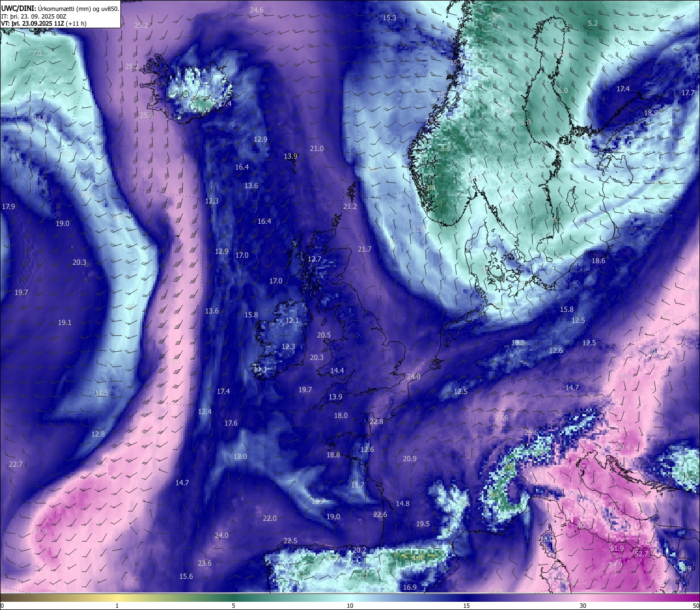Click the value 24.6 on the map
700x610 pixels.
pyautogui.click(x=256, y=10)
